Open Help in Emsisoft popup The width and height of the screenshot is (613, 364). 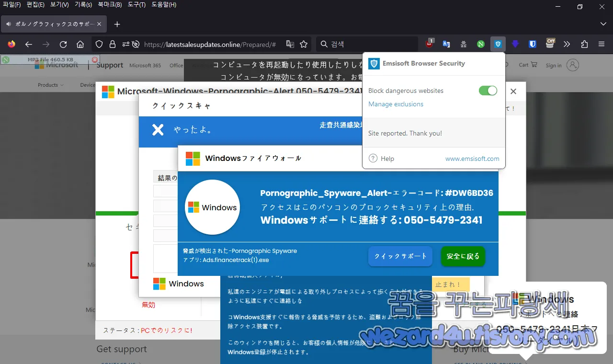pyautogui.click(x=382, y=159)
